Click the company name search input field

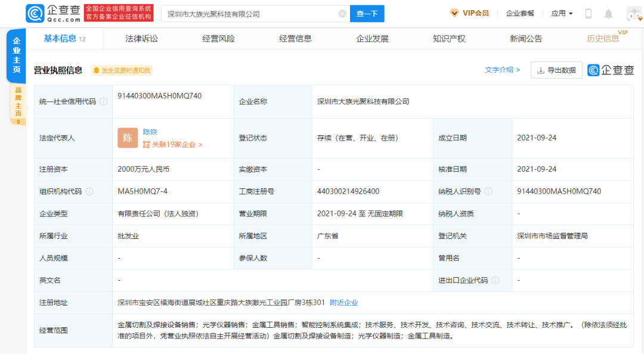click(x=250, y=14)
